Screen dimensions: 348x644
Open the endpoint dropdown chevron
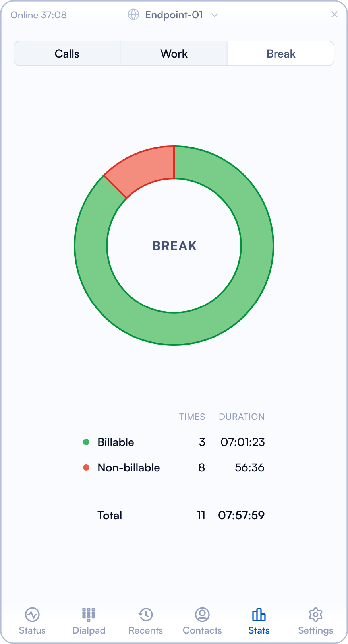(214, 15)
